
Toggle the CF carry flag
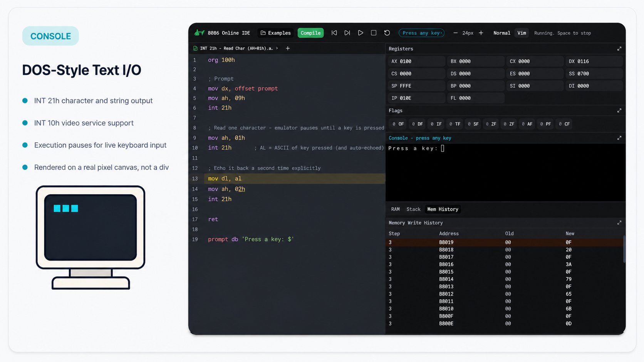(x=564, y=124)
